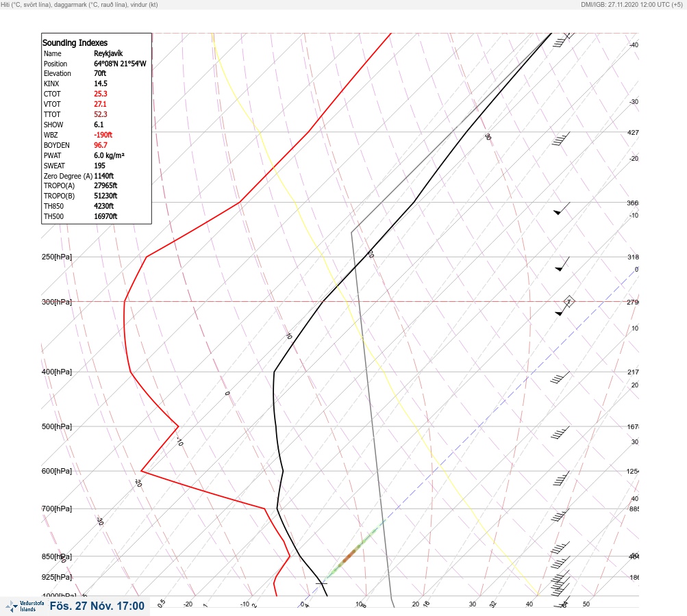Click the Elevation value 70ft
This screenshot has width=687, height=616.
coord(100,73)
